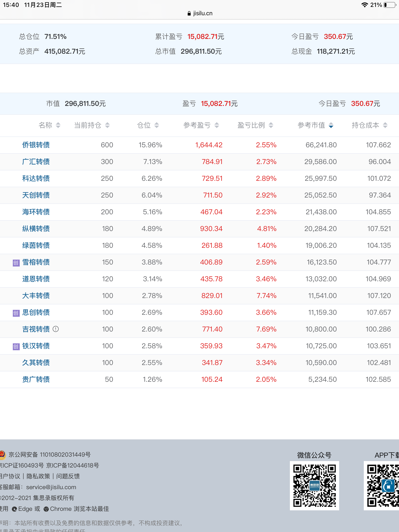Click the 参考市值 column header label
The image size is (399, 532).
tap(311, 125)
